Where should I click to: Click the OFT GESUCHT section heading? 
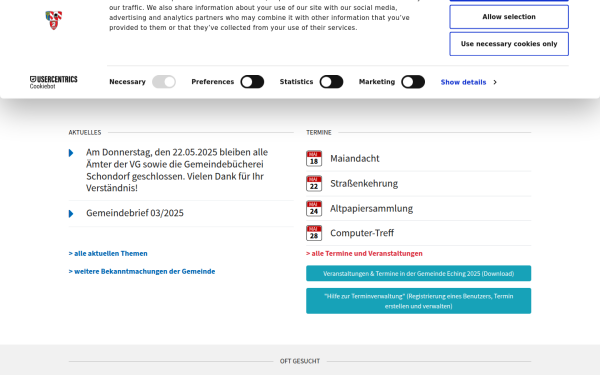coord(300,361)
